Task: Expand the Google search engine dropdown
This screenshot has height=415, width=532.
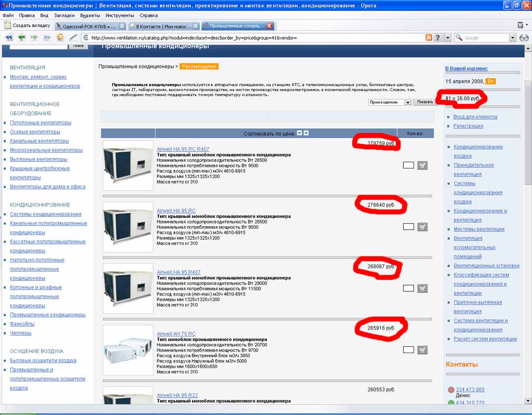Action: tap(512, 37)
